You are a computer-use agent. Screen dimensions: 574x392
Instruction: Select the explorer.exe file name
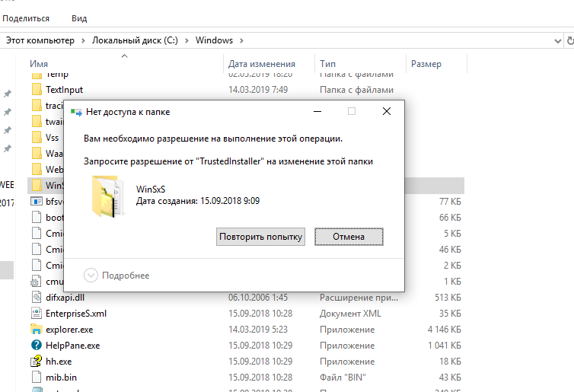click(x=69, y=330)
